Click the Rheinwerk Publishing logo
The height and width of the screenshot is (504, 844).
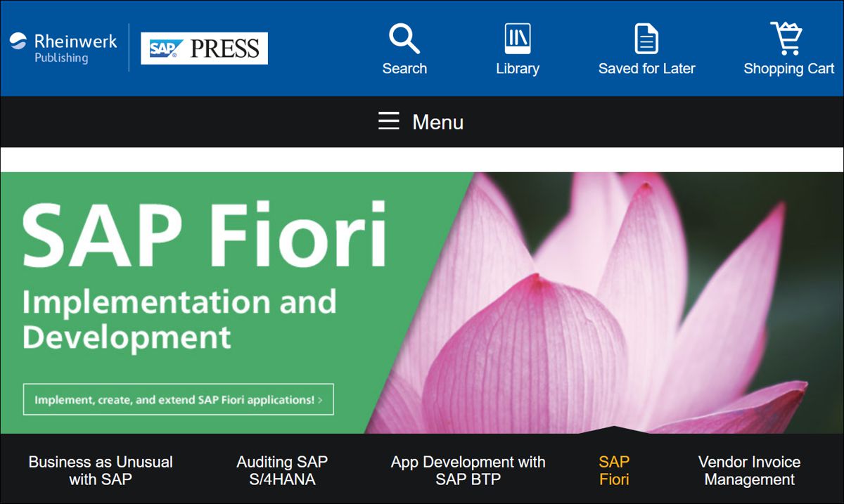coord(63,48)
